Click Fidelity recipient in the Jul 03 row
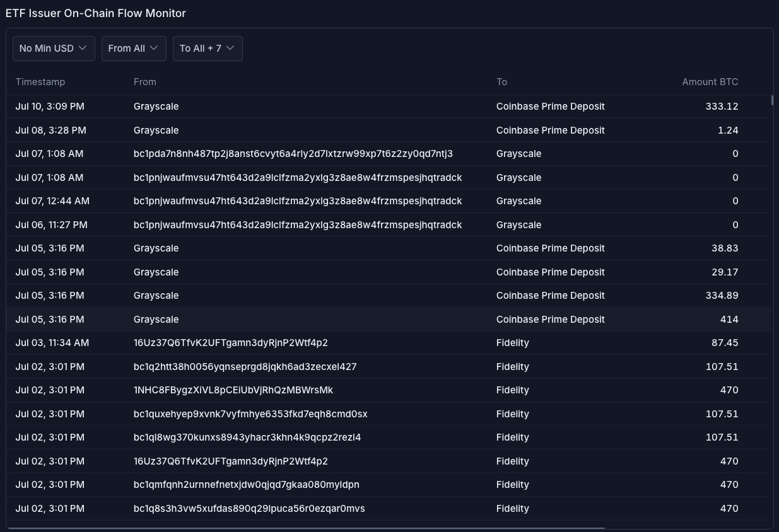The image size is (779, 532). tap(513, 343)
